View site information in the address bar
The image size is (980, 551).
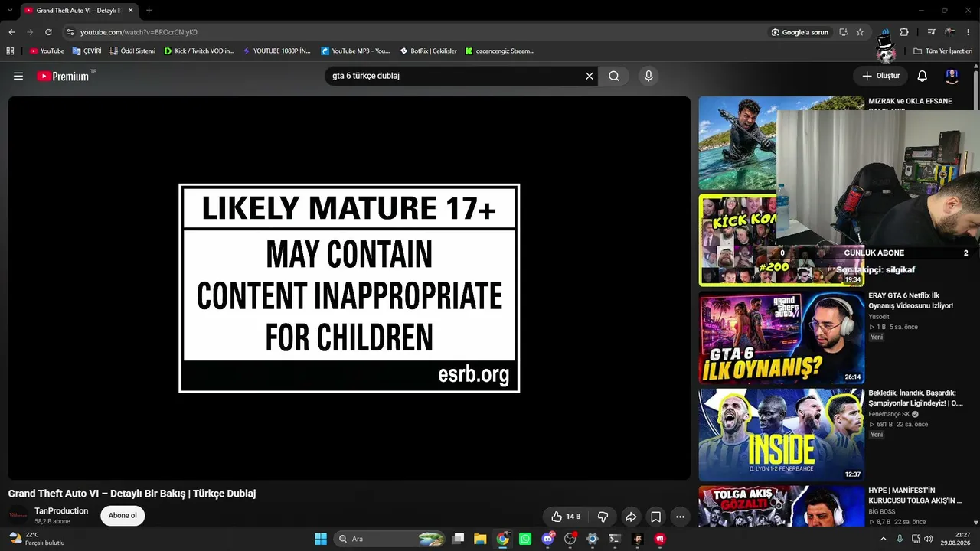[70, 32]
